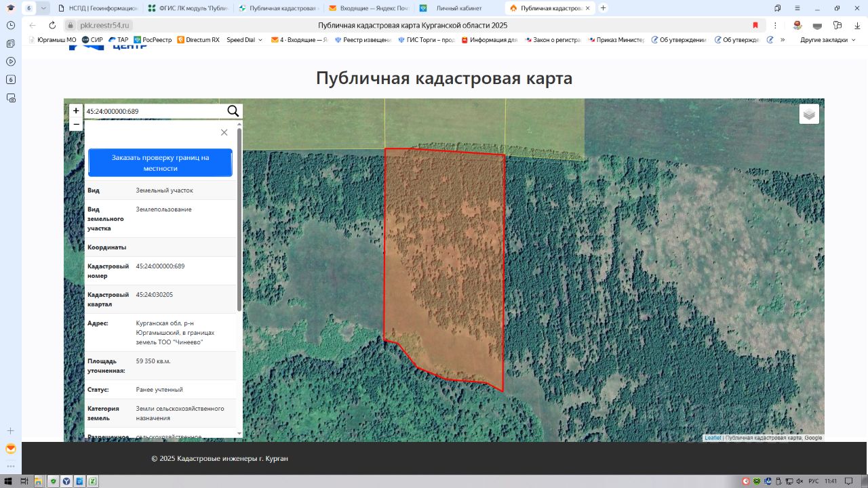Expand the Другие закладки folder

pos(827,40)
